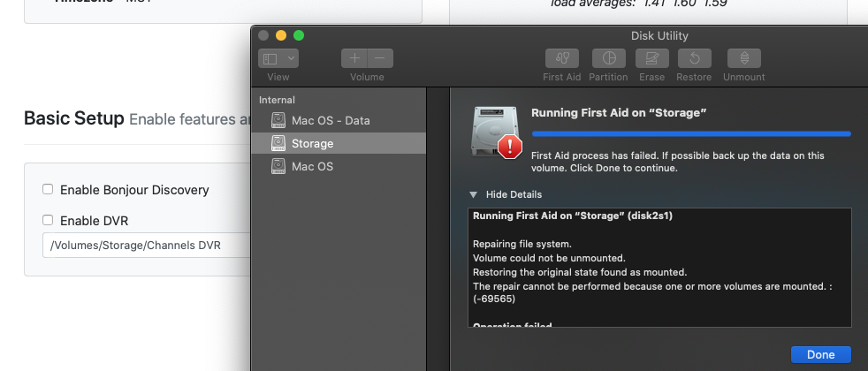Enable Bonjour Discovery checkbox
Screen dimensions: 868x371
48,190
